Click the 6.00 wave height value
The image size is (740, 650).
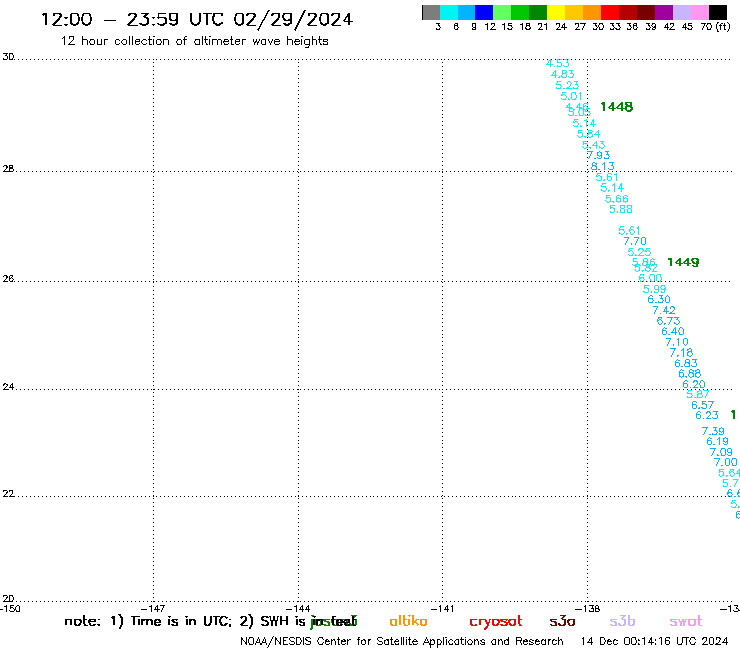click(650, 278)
